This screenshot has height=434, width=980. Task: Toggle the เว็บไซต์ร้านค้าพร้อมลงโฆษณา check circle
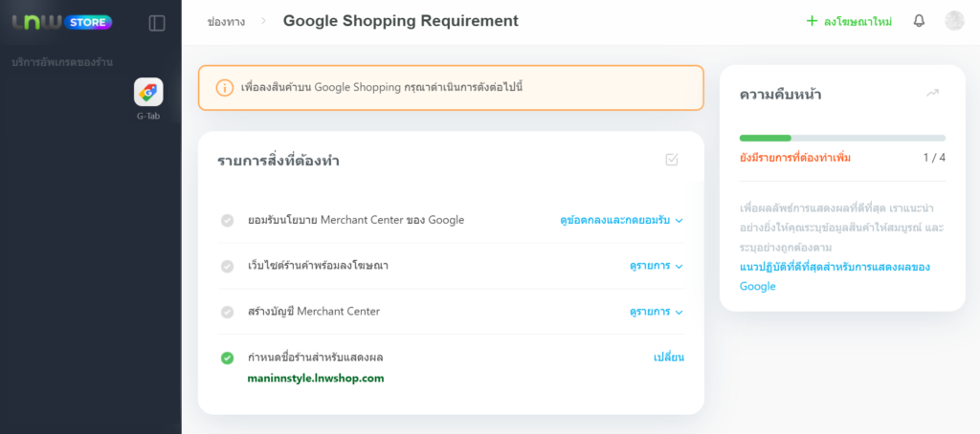[227, 266]
